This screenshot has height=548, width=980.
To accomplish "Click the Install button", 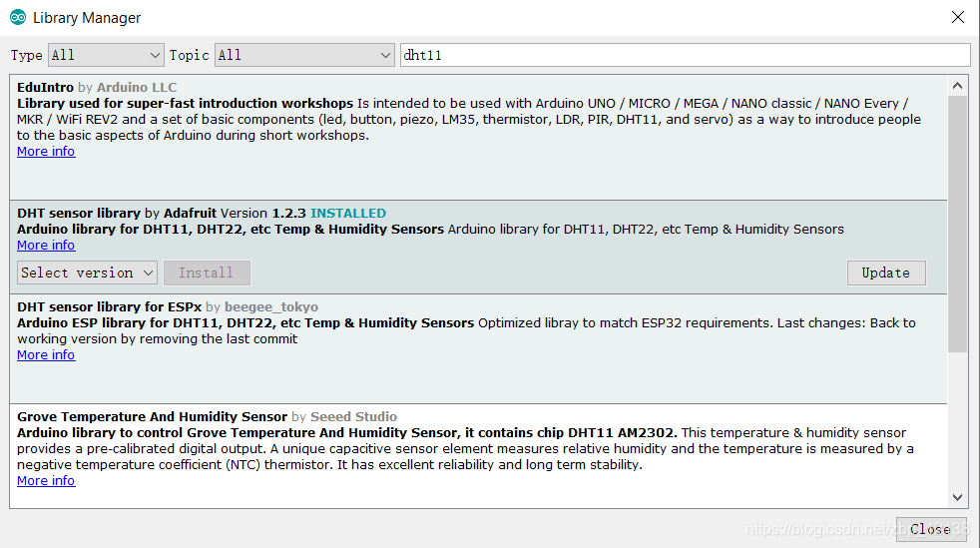I will (207, 274).
